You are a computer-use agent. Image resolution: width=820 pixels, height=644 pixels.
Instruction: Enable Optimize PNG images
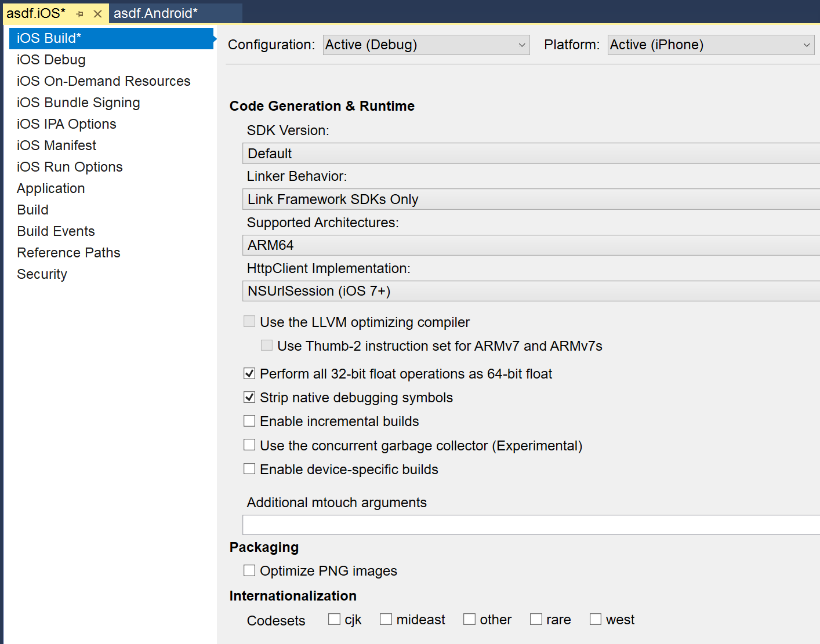[x=249, y=571]
